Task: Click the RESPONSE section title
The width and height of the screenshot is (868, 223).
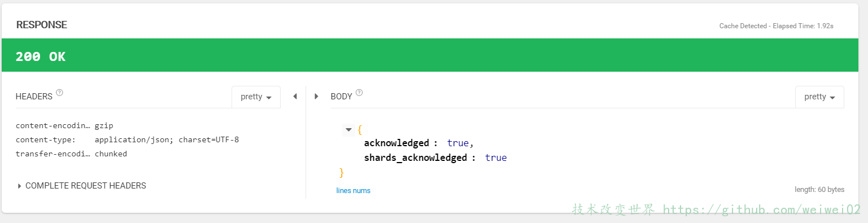Action: [42, 25]
